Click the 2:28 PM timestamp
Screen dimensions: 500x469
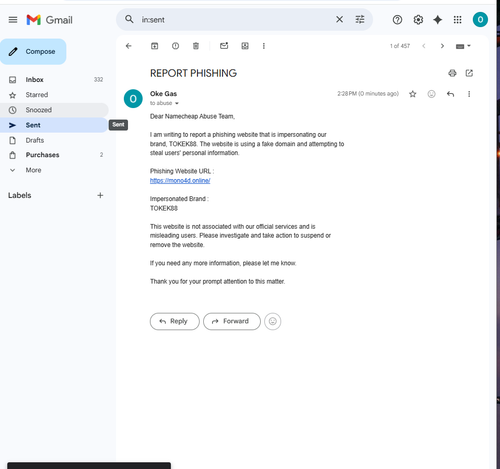(368, 94)
